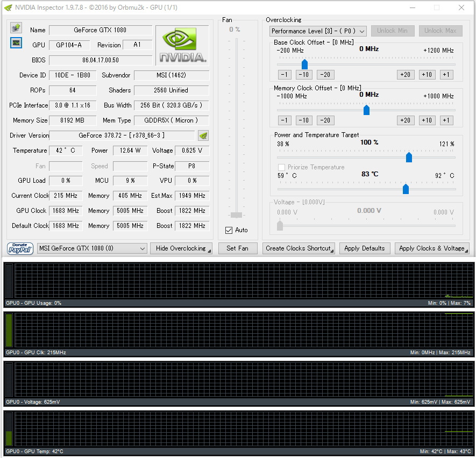Click the GPU0 Voltage monitoring graph
Screen dimensions: 476x458
coord(239,383)
